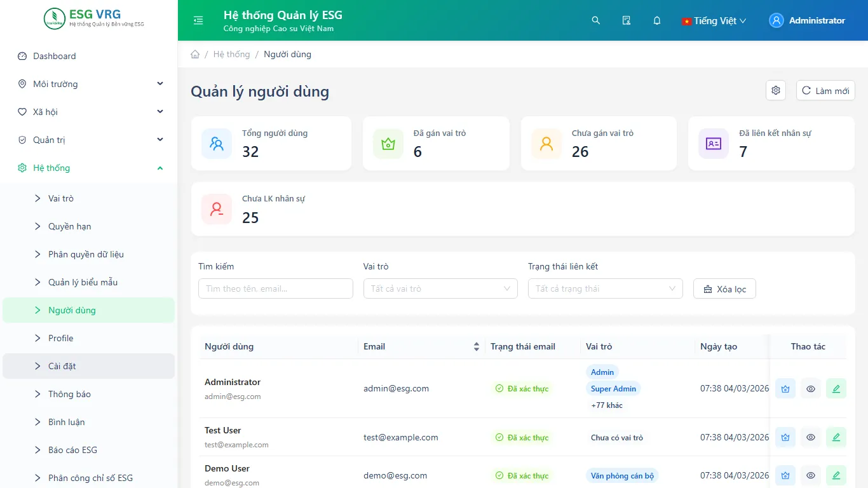Open Cài đặt in the sidebar
Screen dimensions: 868x488
(x=89, y=366)
